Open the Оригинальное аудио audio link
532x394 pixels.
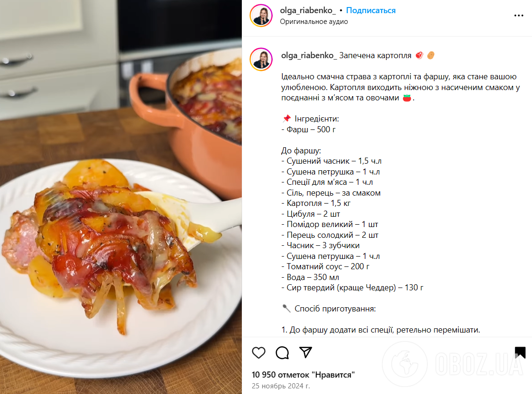point(314,22)
